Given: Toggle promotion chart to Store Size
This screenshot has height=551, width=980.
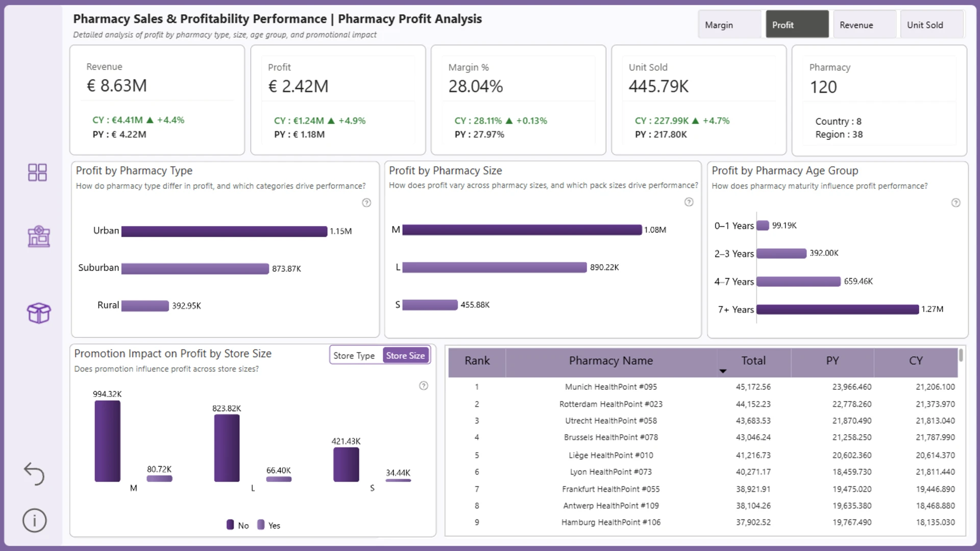Looking at the screenshot, I should (x=405, y=356).
